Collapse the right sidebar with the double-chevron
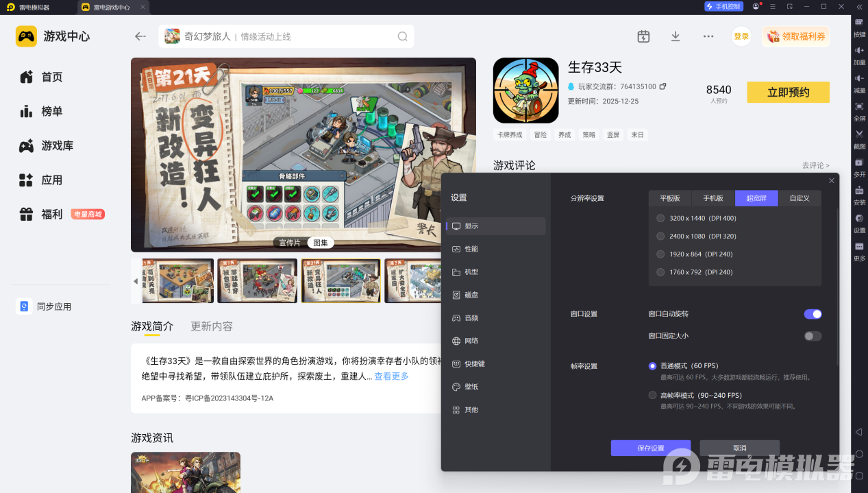Image resolution: width=868 pixels, height=493 pixels. click(x=859, y=6)
